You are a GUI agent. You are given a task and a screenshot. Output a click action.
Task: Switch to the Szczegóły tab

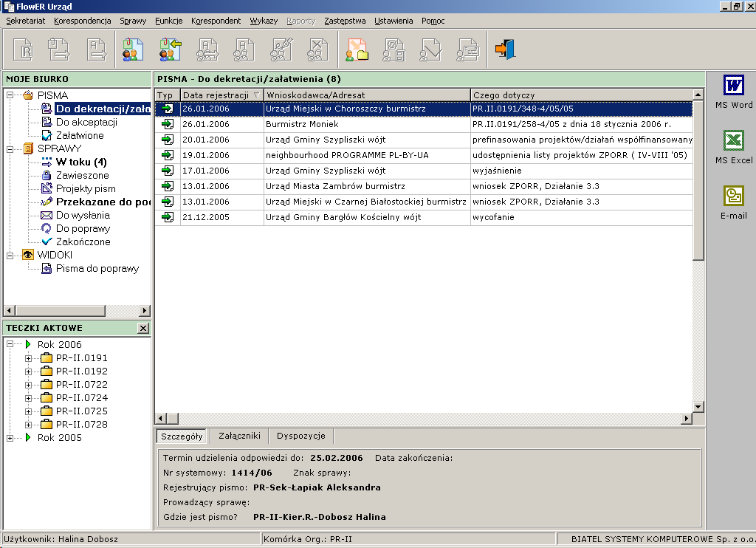tap(182, 436)
